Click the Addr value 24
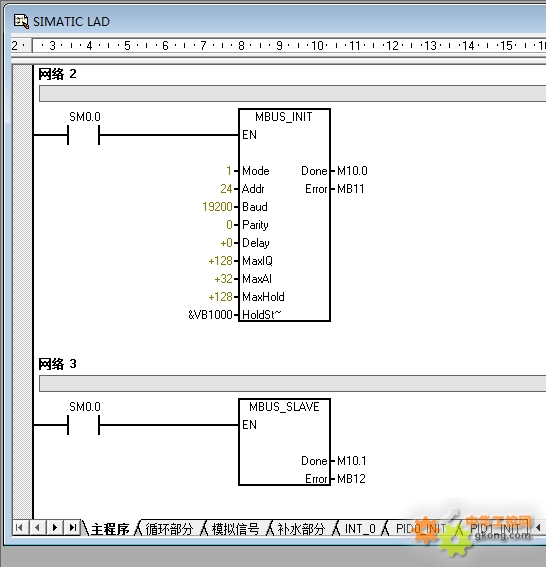 [226, 189]
